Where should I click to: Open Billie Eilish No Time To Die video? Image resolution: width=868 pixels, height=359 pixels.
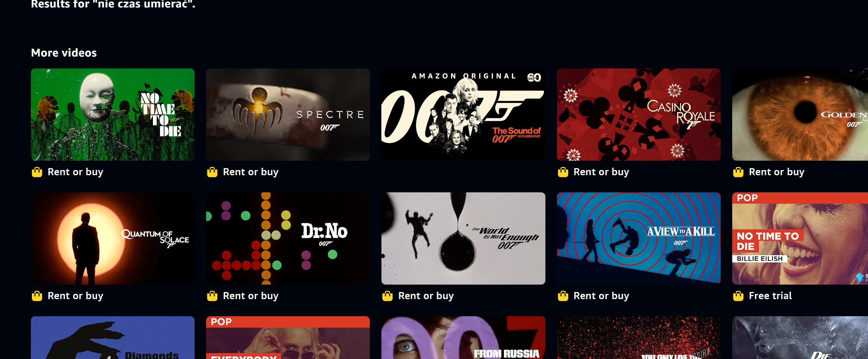point(800,238)
